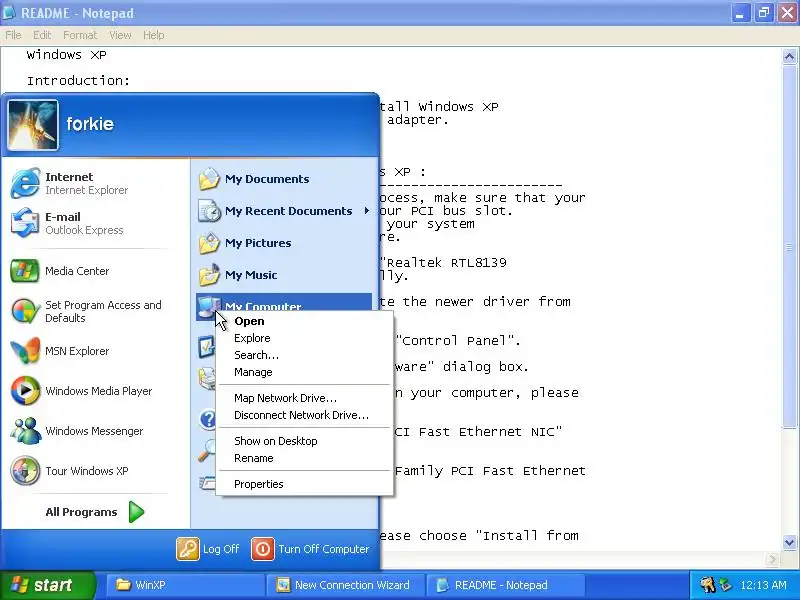This screenshot has width=800, height=600.
Task: Launch the Outlook Express E-mail icon
Action: tap(24, 223)
